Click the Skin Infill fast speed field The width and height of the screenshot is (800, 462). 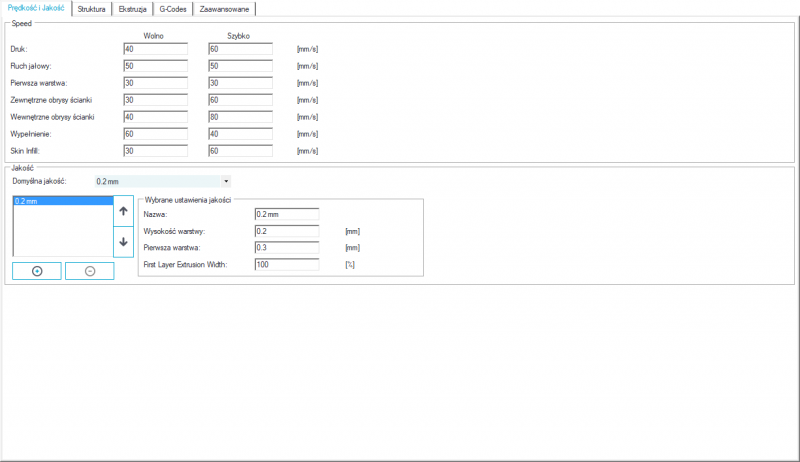pos(240,150)
